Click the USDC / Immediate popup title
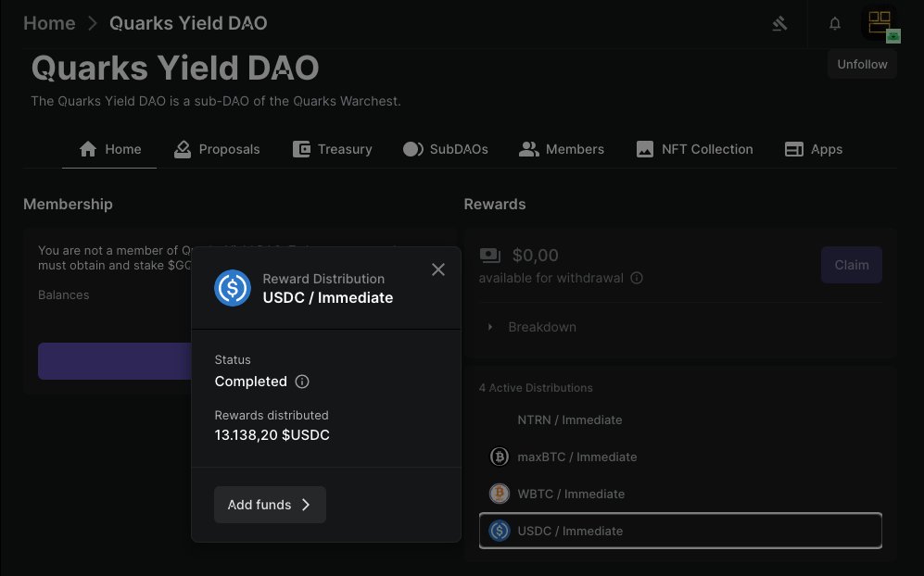The height and width of the screenshot is (576, 924). pos(328,297)
